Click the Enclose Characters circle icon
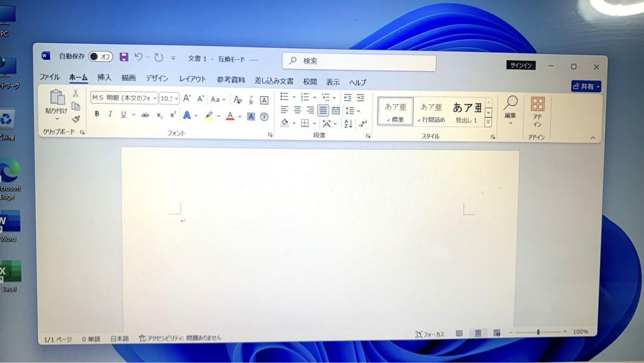 point(264,117)
